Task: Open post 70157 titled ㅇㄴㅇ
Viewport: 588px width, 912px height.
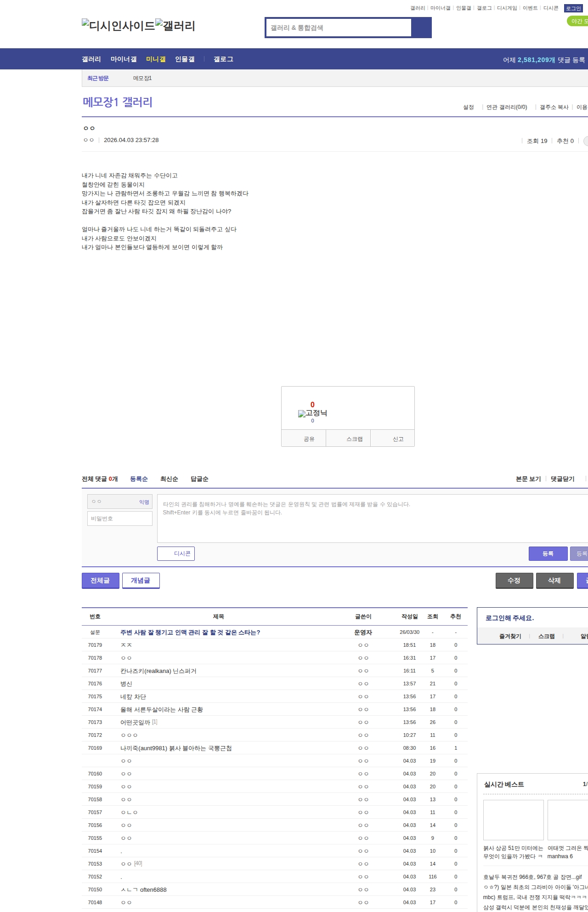Action: pos(129,813)
